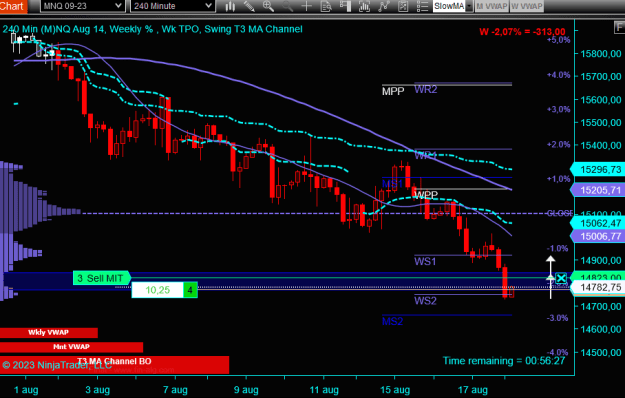Click the +5,0% percent scale label
This screenshot has width=625, height=398.
[559, 40]
